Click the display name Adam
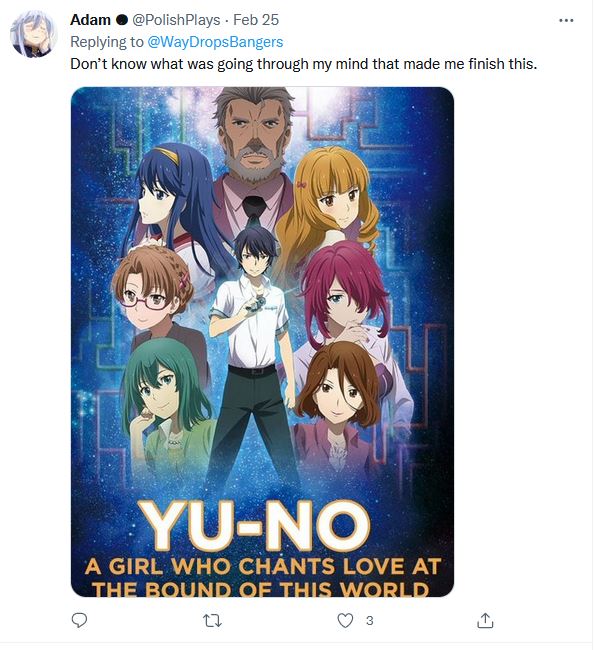The image size is (594, 650). (90, 20)
